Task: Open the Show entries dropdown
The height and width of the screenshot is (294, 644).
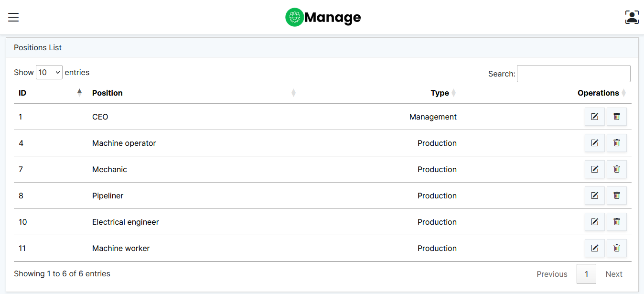Action: pyautogui.click(x=49, y=73)
